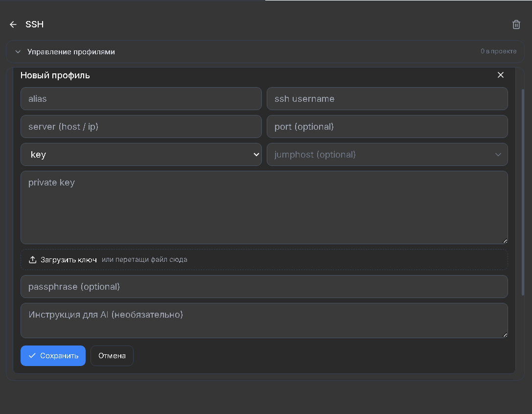This screenshot has width=532, height=414.
Task: Click the private key resize handle
Action: pyautogui.click(x=505, y=241)
